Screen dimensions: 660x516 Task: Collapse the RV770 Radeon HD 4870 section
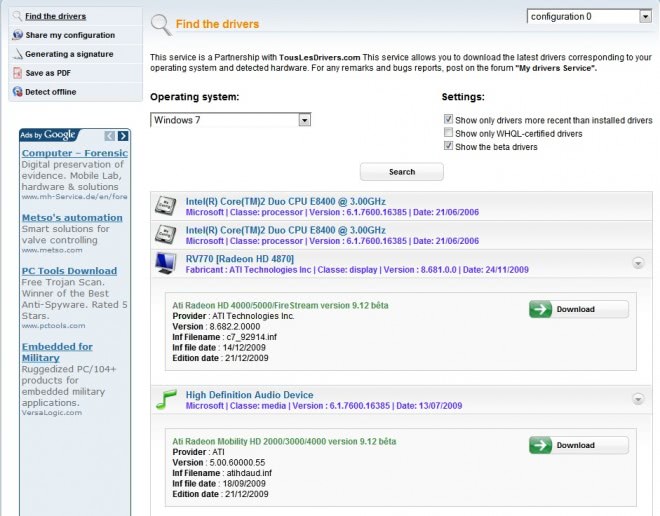point(638,263)
